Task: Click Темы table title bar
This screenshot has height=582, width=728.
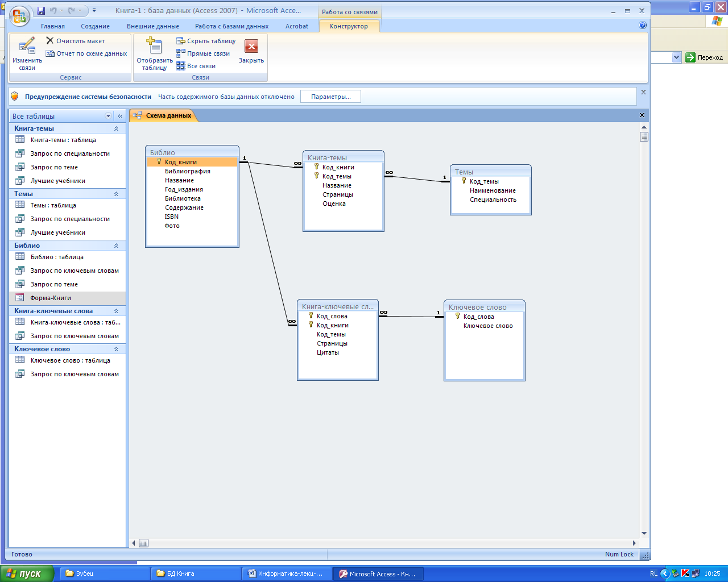Action: (x=491, y=172)
